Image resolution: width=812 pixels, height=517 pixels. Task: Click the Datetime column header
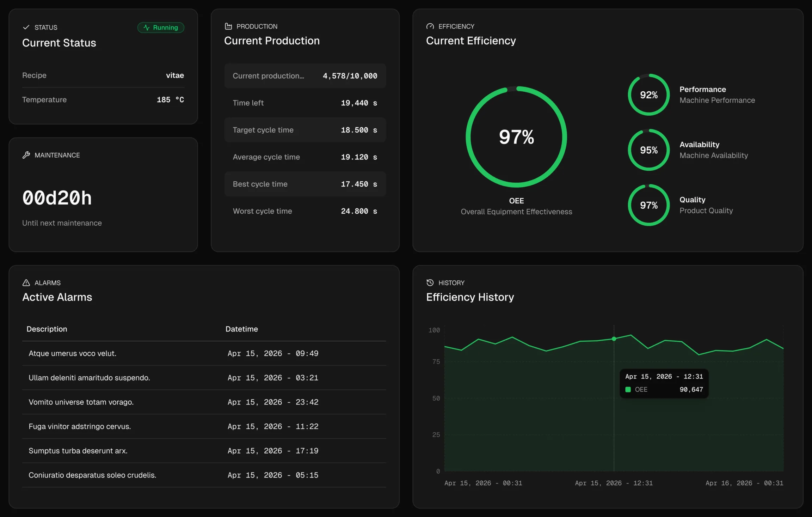[x=242, y=329]
